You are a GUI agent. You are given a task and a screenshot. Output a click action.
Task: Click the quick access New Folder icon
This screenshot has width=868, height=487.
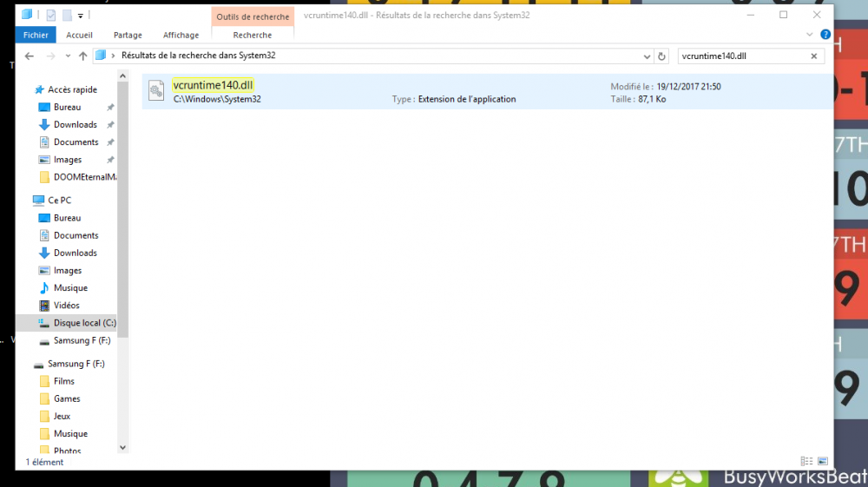click(x=67, y=16)
